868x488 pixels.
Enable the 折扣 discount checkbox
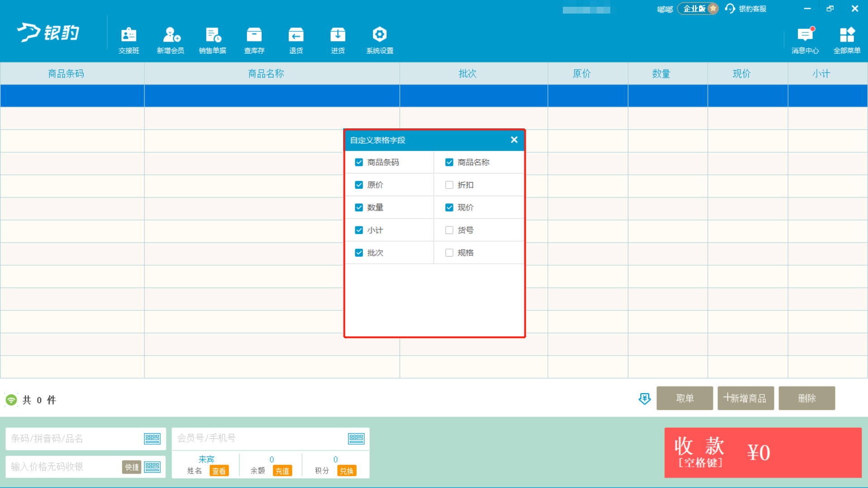click(449, 185)
